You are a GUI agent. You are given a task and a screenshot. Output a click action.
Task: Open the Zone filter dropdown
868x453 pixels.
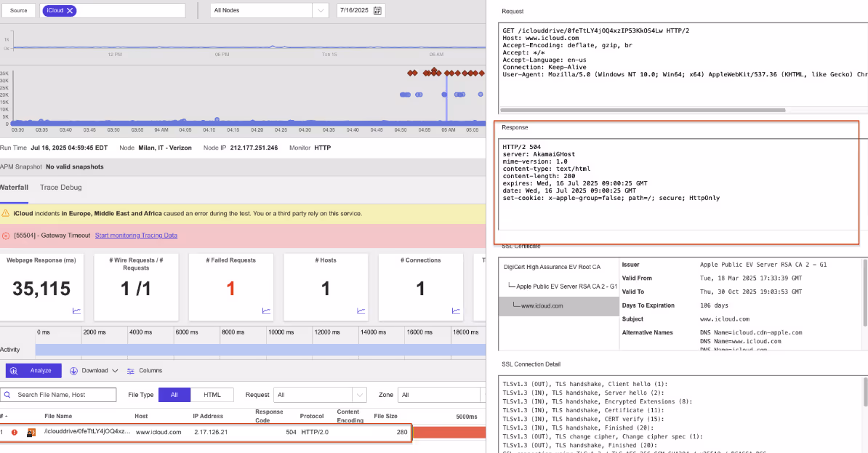pos(441,395)
